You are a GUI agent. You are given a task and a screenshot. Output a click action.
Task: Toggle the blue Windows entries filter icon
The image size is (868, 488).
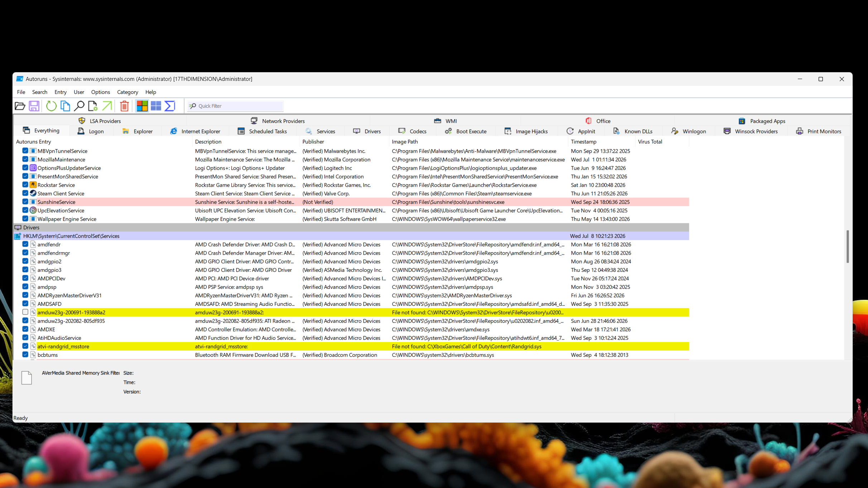156,106
